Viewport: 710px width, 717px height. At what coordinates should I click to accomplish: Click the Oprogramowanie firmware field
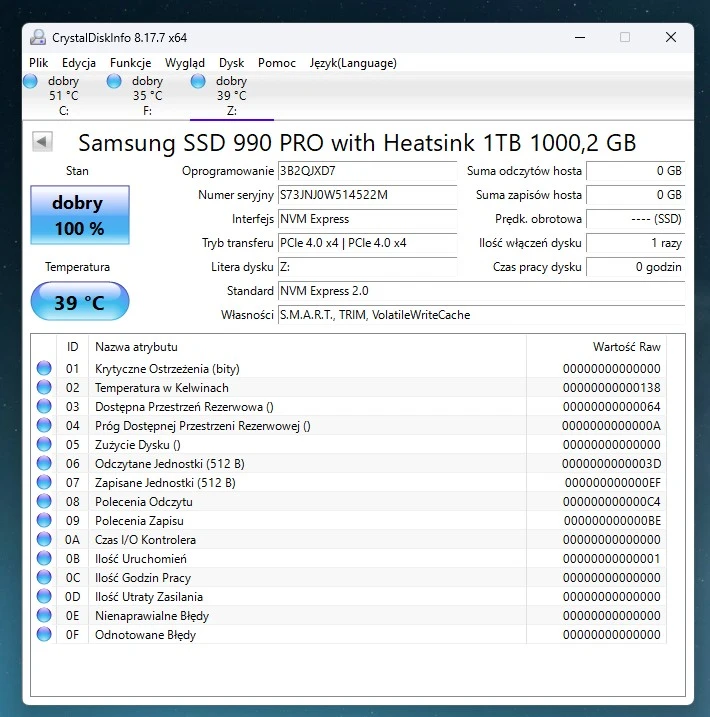[366, 171]
